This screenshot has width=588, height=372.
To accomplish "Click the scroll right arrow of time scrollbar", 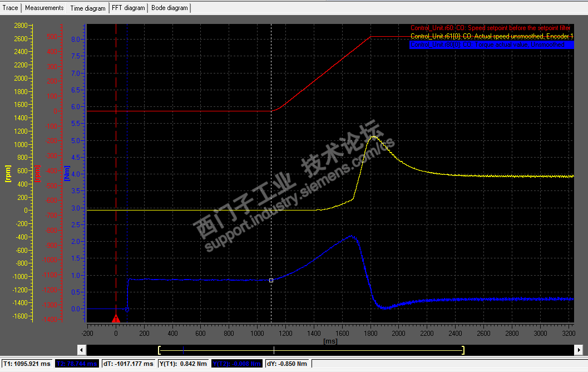I will 579,350.
